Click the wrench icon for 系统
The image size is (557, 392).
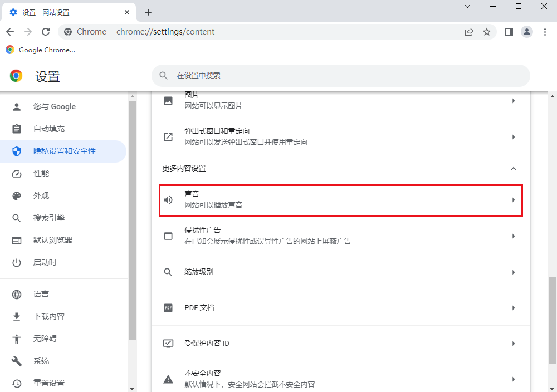pos(17,361)
